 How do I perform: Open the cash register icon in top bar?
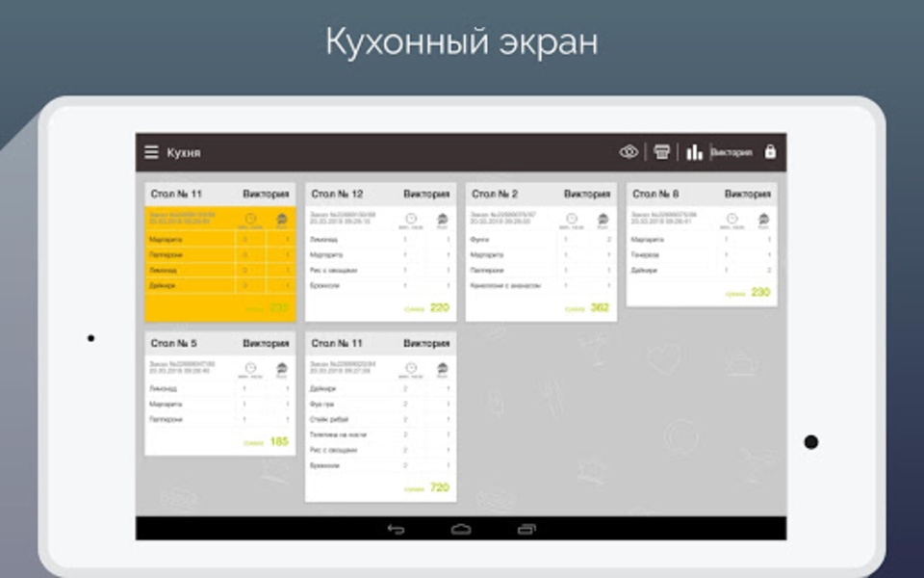(x=662, y=152)
